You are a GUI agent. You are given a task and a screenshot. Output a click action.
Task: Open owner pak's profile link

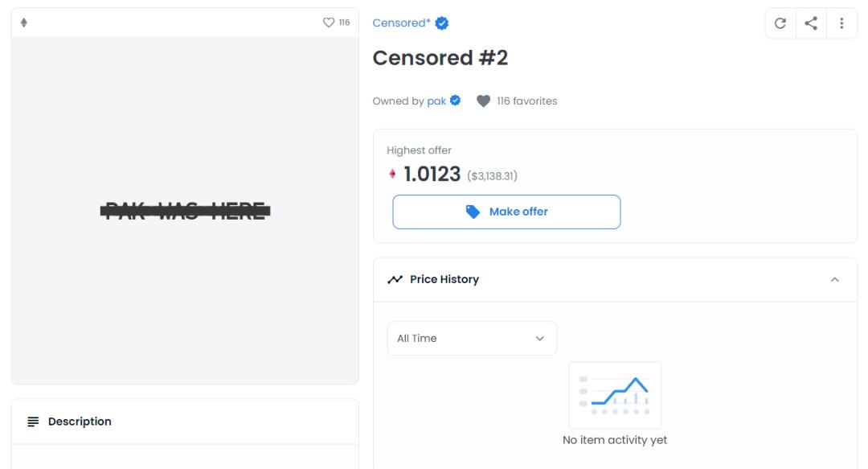[x=436, y=101]
